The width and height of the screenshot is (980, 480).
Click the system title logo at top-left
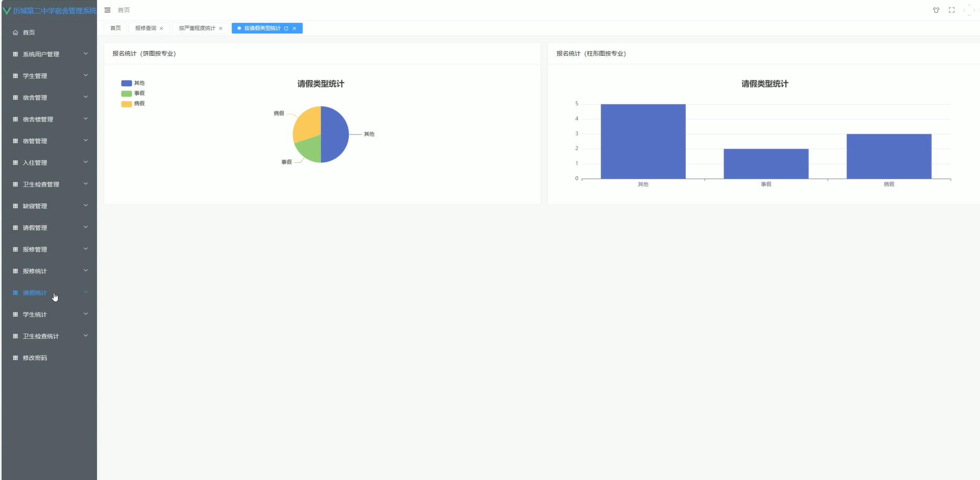(50, 10)
